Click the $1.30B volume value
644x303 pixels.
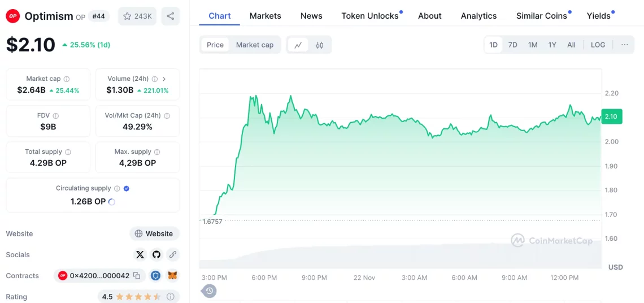[x=120, y=90]
